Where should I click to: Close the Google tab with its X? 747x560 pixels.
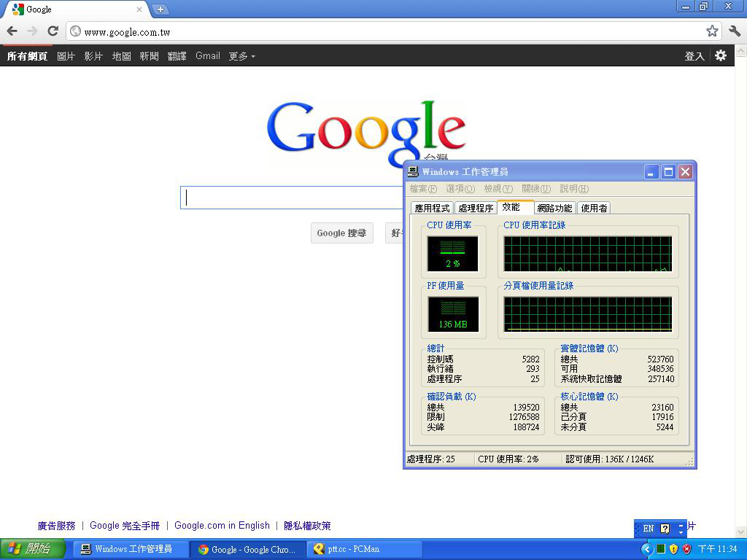point(139,9)
